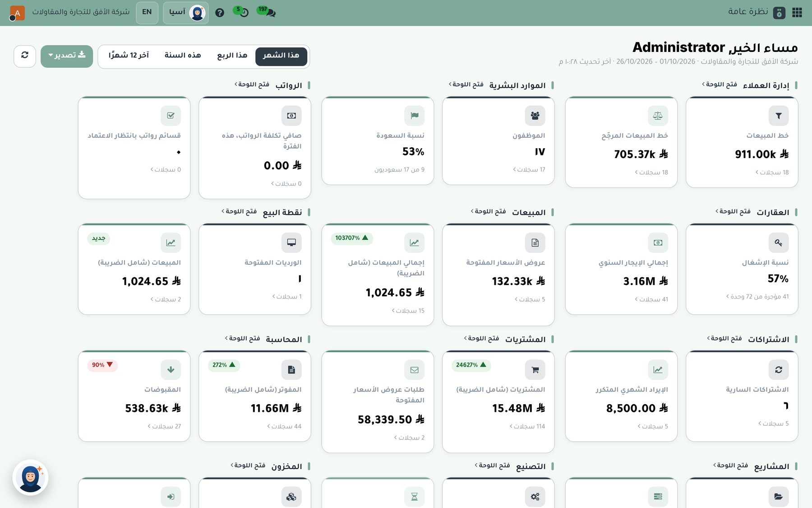This screenshot has height=508, width=812.
Task: Click the invoice icon on المفوتر card
Action: [x=291, y=369]
